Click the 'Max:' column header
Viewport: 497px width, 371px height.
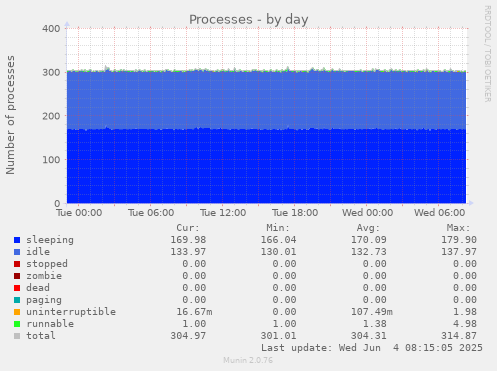pos(458,228)
